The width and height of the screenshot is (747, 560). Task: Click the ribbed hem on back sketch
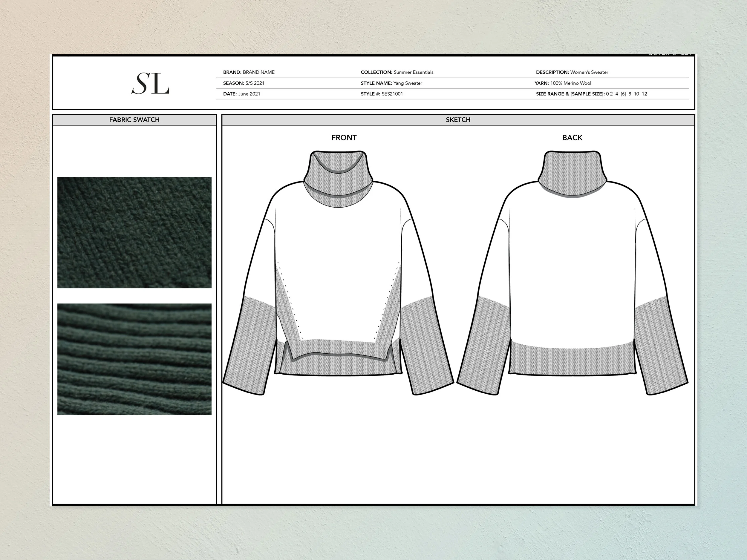pos(572,361)
